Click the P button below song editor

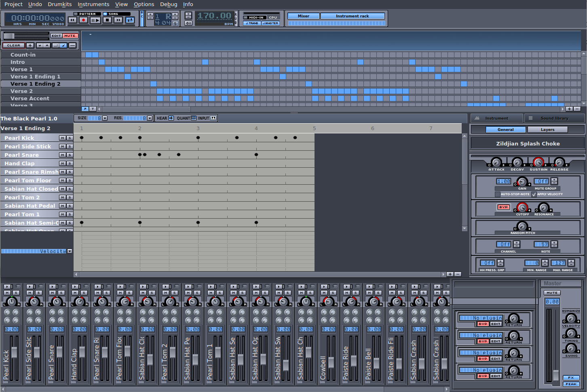point(85,109)
